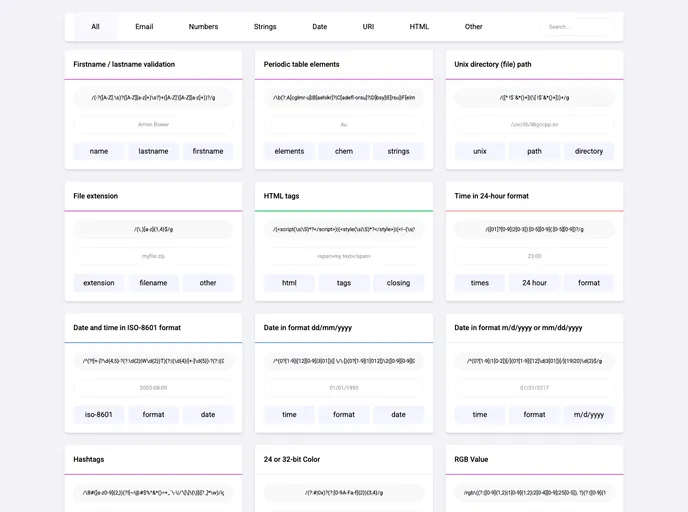Viewport: 688px width, 512px height.
Task: Click the 'iso-8601' tag button
Action: tap(99, 414)
